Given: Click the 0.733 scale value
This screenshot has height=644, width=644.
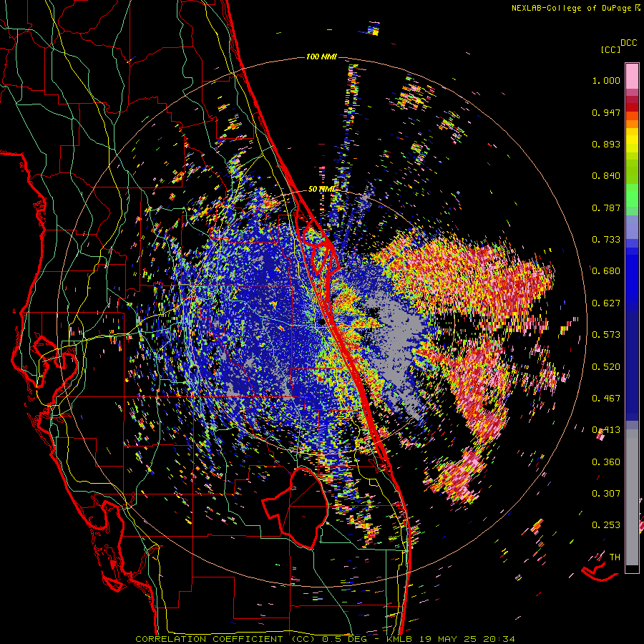Looking at the screenshot, I should pos(606,240).
